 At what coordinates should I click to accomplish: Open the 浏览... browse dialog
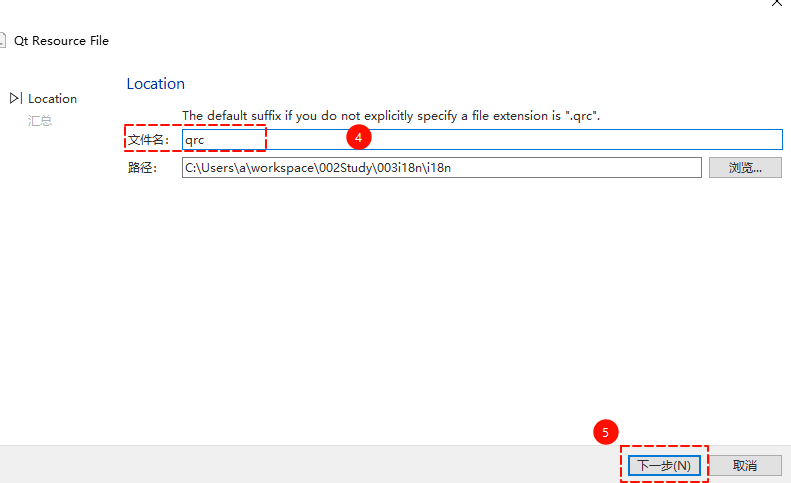[745, 168]
